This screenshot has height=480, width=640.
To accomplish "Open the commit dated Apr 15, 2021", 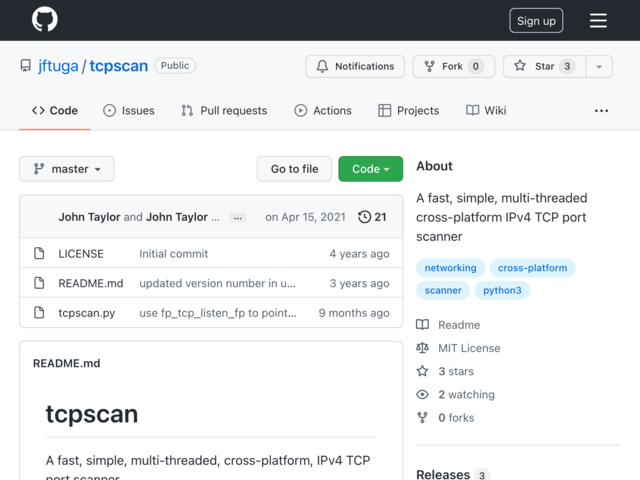I will click(x=305, y=217).
